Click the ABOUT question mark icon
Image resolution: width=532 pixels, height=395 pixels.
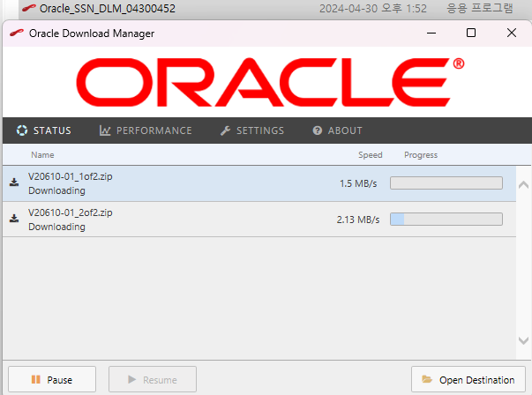pos(318,130)
